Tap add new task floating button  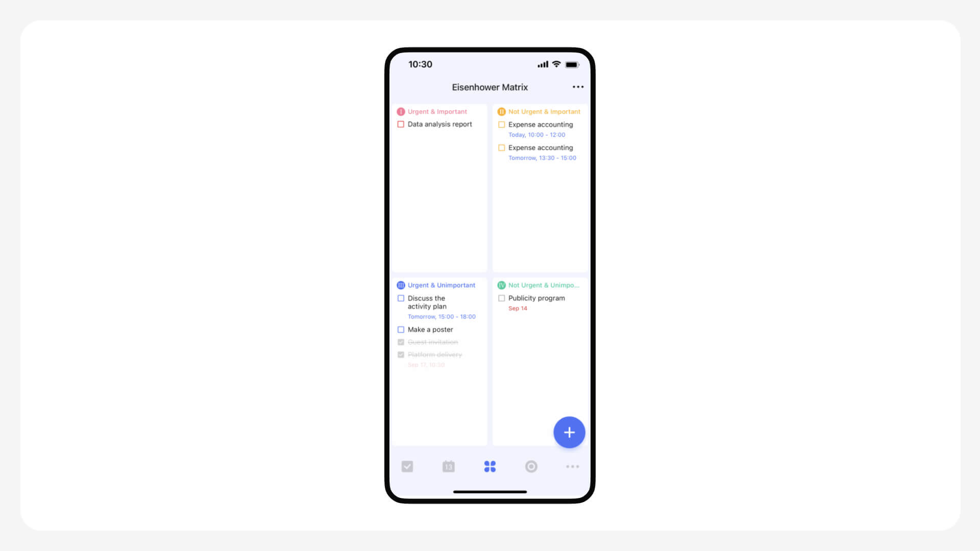click(x=569, y=432)
